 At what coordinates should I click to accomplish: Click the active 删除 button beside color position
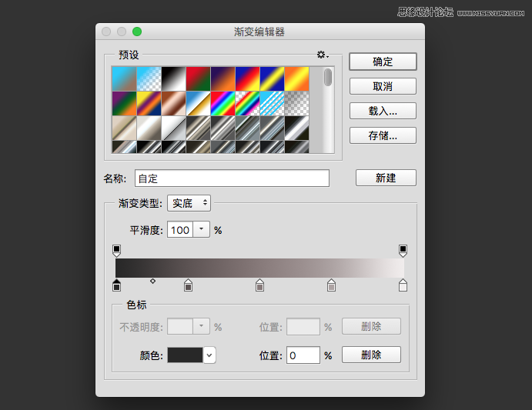(371, 355)
